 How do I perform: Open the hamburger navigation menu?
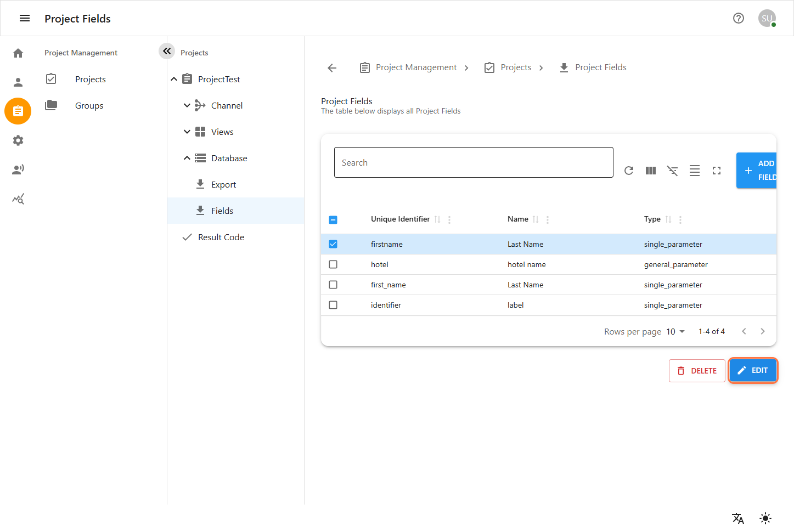click(24, 18)
